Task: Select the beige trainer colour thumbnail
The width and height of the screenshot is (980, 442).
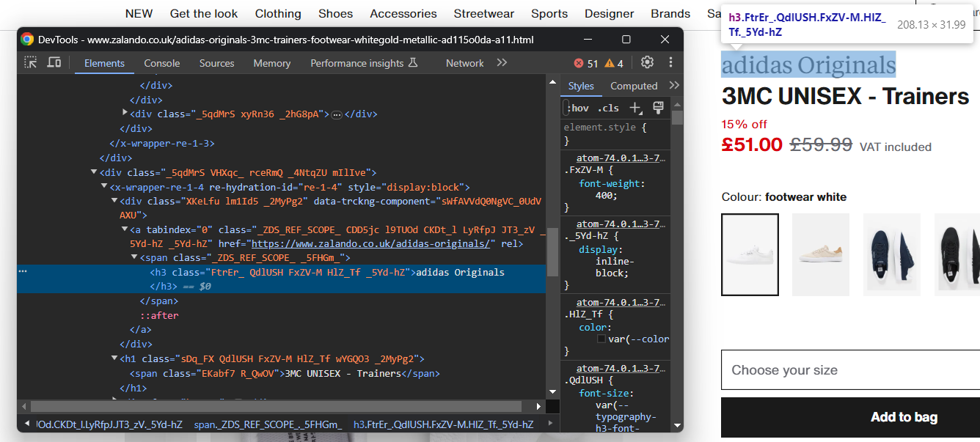Action: tap(821, 254)
